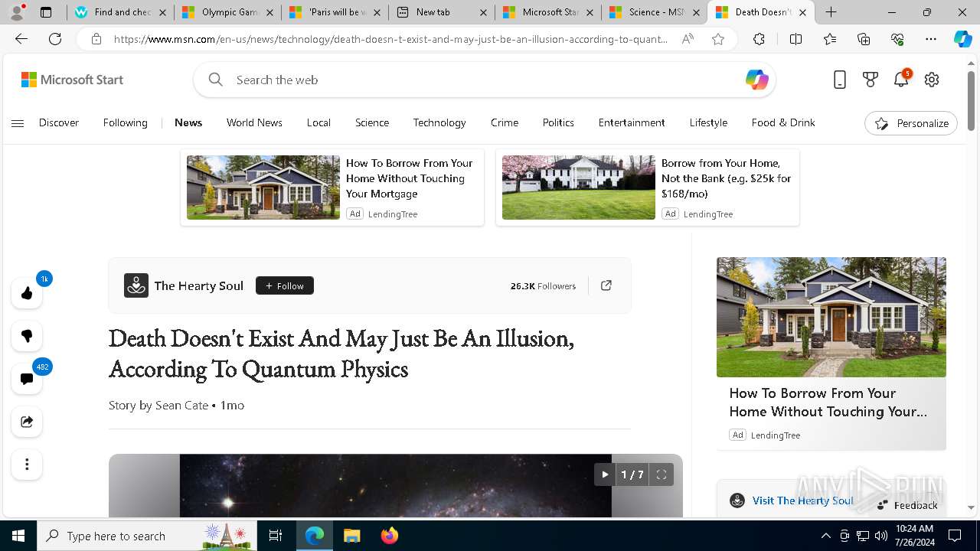Open File Explorer from taskbar

[351, 536]
